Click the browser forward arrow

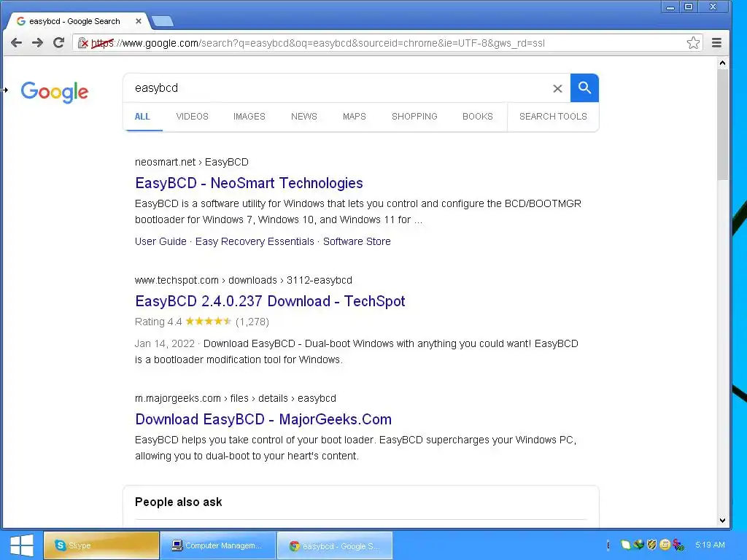tap(37, 43)
